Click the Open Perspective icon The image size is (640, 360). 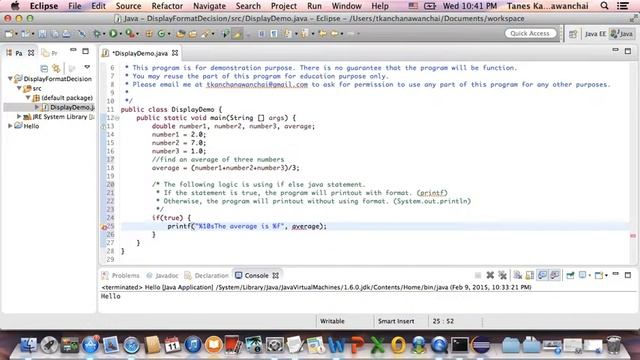click(573, 34)
